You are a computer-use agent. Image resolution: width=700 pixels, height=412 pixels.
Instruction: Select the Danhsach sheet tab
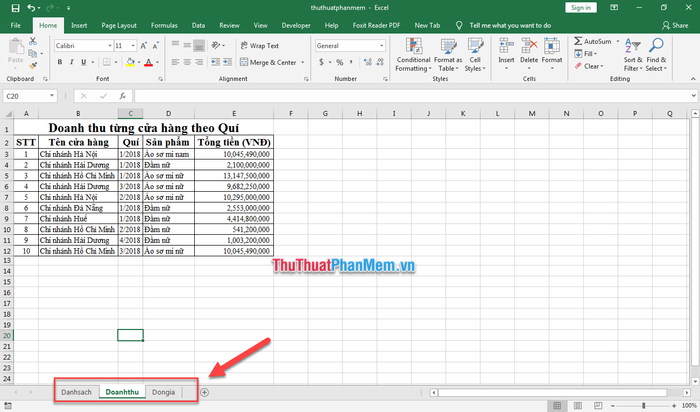pyautogui.click(x=76, y=392)
